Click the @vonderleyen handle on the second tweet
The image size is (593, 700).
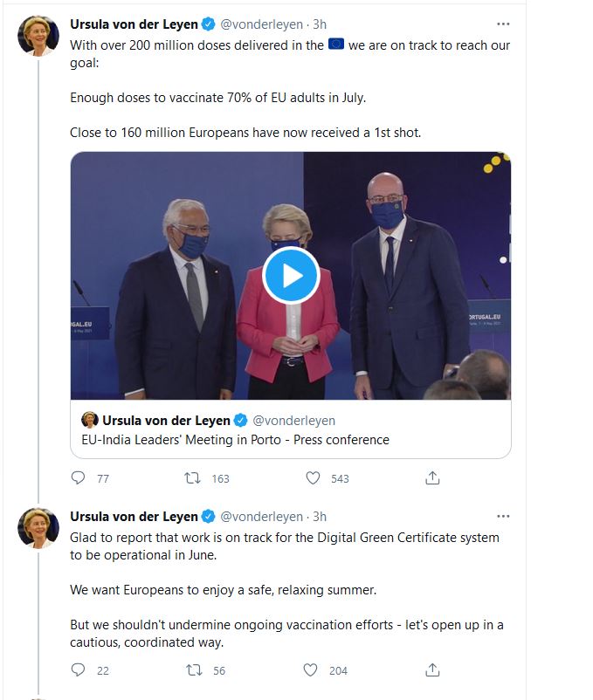tap(261, 517)
